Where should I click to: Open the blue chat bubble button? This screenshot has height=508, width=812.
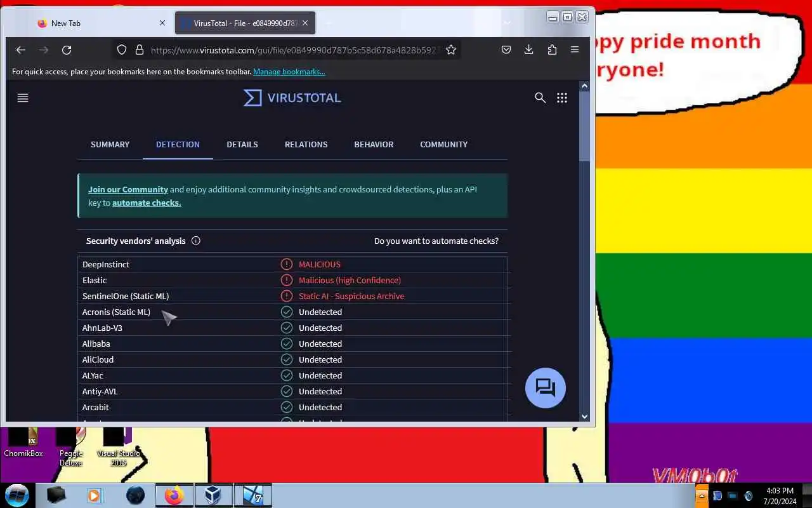pos(546,388)
